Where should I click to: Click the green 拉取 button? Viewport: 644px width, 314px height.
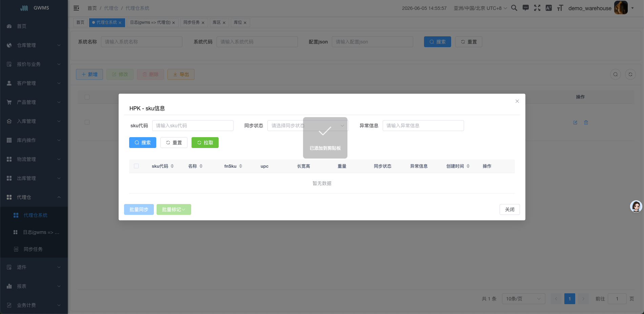205,143
